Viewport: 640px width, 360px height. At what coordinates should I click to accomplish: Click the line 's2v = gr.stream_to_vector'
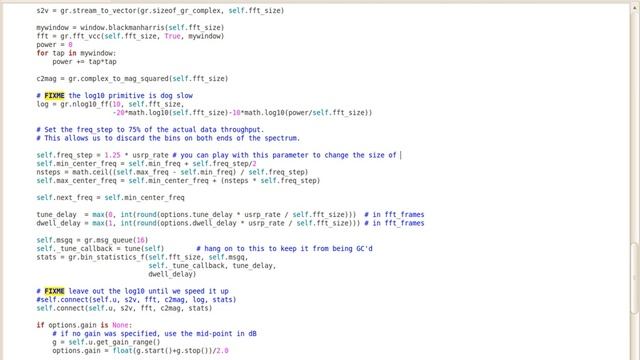[x=160, y=11]
